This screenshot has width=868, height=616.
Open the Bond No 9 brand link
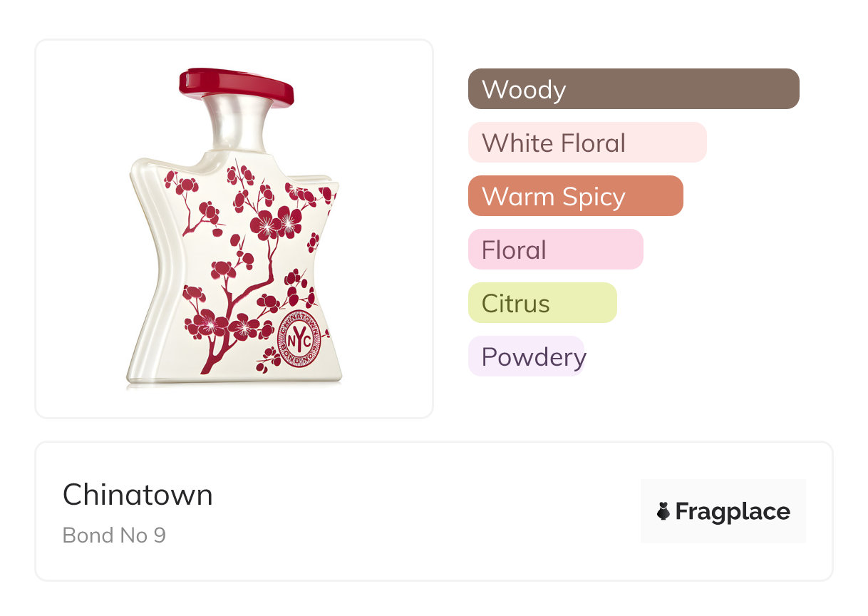click(x=114, y=535)
